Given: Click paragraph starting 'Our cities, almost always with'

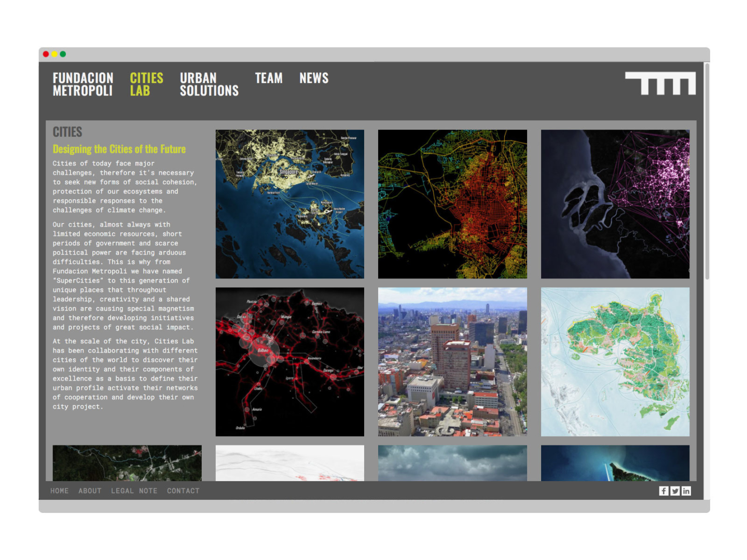Looking at the screenshot, I should tap(123, 276).
